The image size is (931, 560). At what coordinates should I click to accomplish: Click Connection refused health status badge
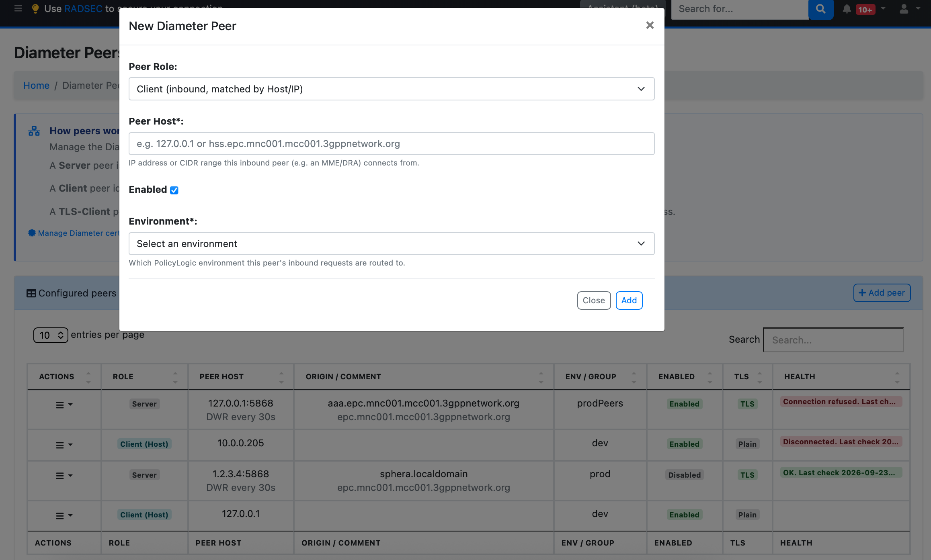(x=841, y=402)
